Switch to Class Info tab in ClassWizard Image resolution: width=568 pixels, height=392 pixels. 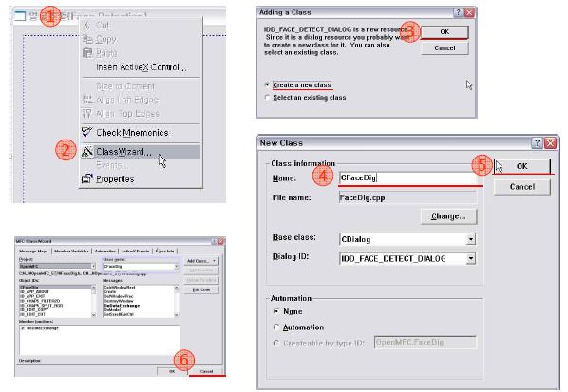[x=165, y=251]
